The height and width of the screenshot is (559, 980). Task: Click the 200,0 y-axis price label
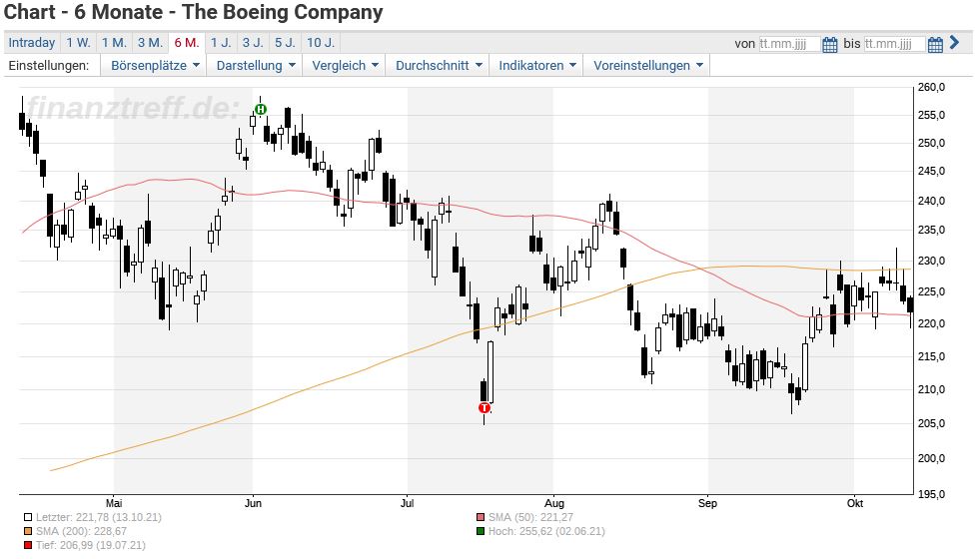tap(931, 458)
